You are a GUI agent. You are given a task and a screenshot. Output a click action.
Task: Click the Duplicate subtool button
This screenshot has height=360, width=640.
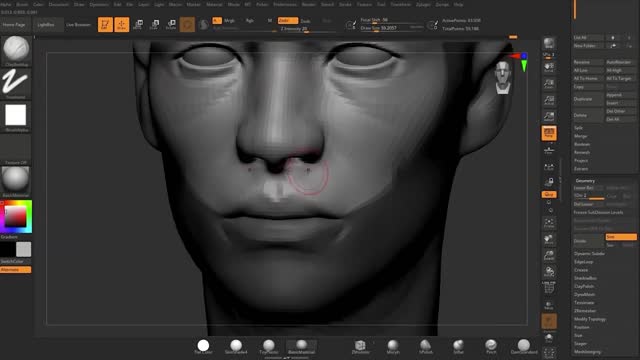coord(588,99)
